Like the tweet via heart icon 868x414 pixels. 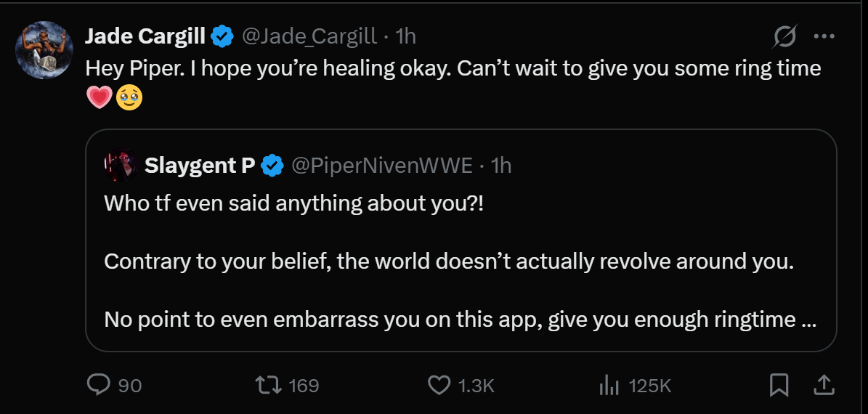(439, 385)
